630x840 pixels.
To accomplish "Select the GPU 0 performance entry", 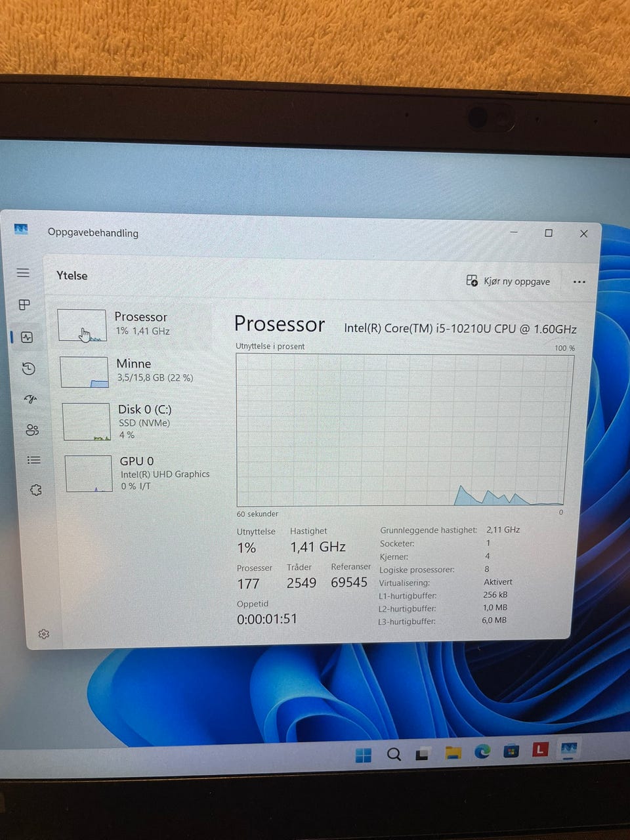I will pyautogui.click(x=139, y=472).
